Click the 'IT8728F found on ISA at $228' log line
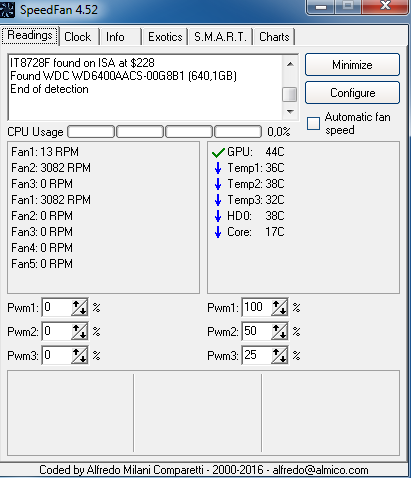Viewport: 413px width, 478px height. point(82,63)
